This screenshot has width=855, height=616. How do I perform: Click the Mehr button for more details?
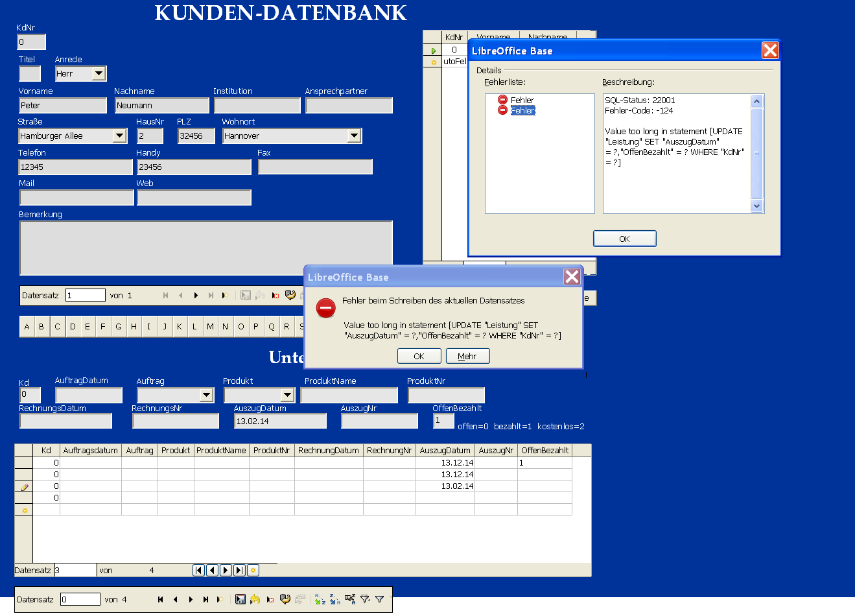click(x=467, y=356)
